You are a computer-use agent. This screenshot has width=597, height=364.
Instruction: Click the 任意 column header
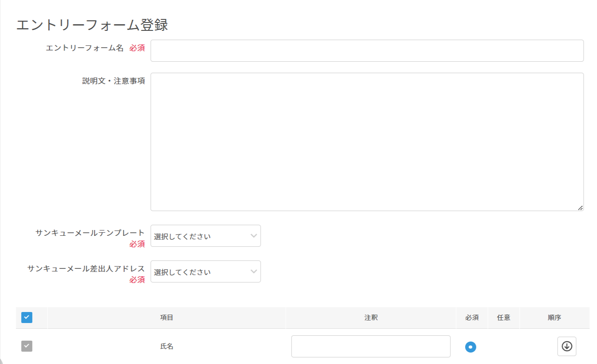pos(503,318)
